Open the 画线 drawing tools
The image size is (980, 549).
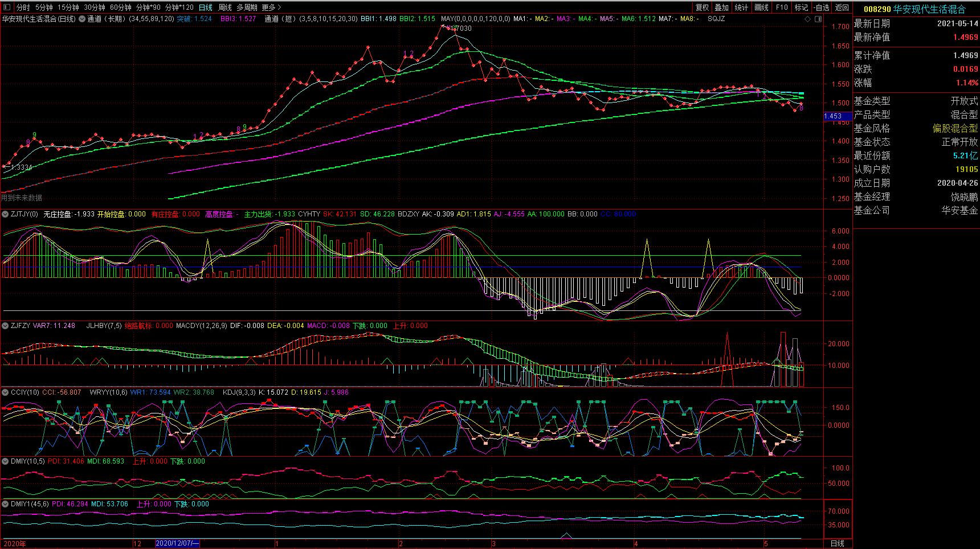click(x=761, y=7)
